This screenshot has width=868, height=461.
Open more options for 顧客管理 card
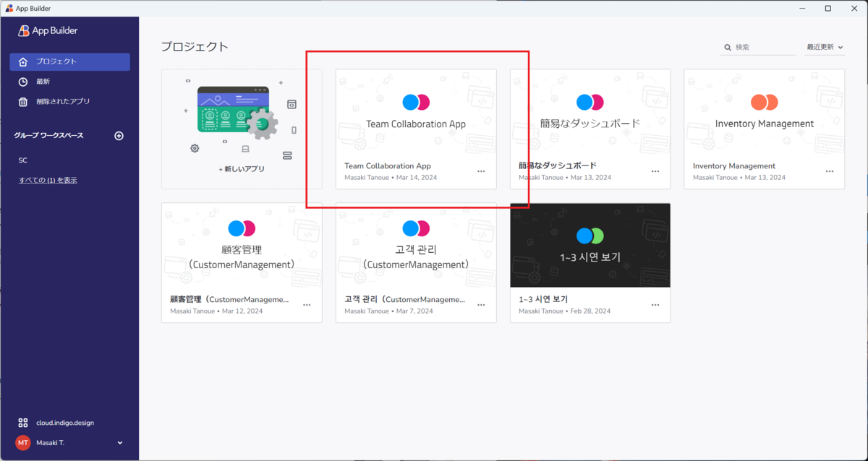(x=307, y=305)
